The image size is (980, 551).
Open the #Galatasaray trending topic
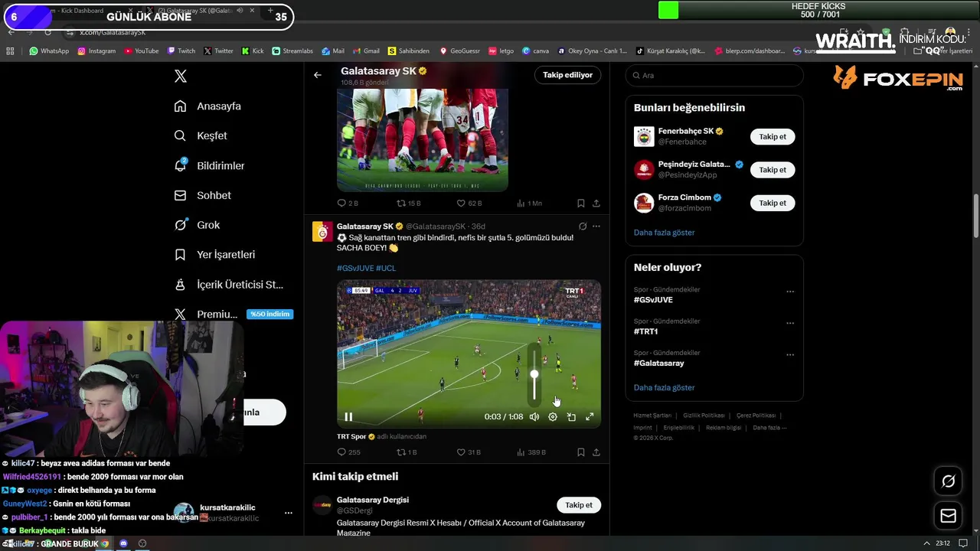click(658, 363)
